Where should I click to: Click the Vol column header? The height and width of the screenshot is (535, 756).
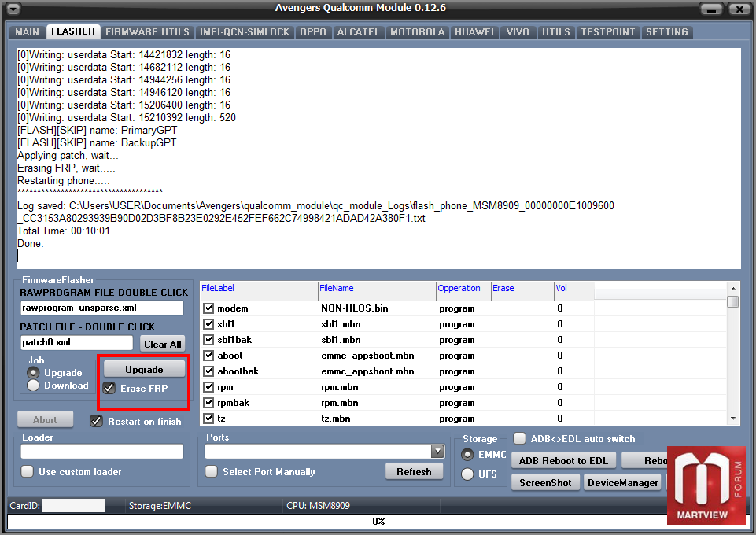(574, 288)
